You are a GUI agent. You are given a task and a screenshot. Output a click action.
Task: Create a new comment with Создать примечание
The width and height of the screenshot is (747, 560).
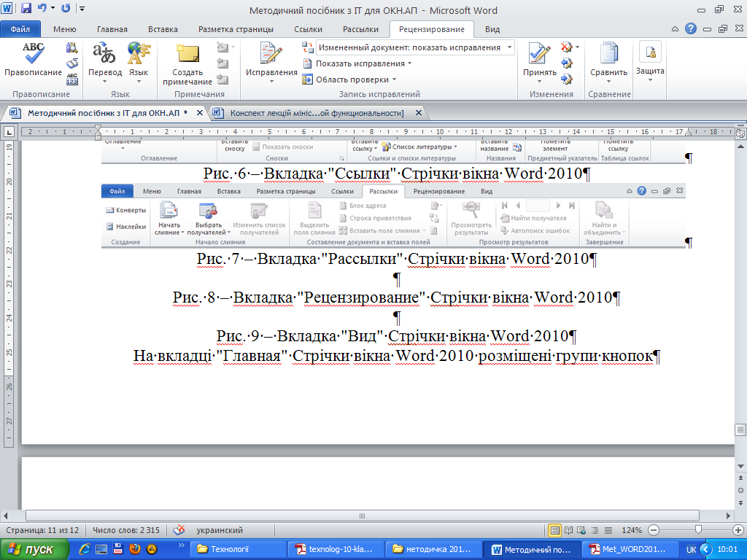187,64
